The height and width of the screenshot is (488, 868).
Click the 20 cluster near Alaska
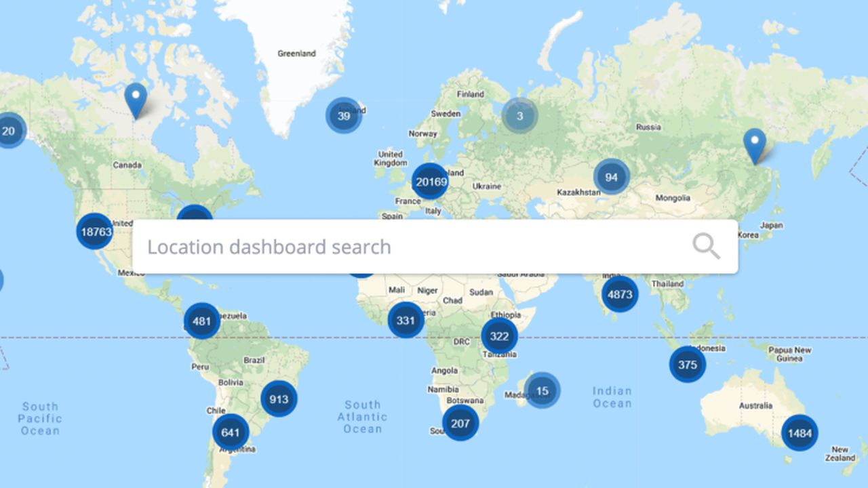(x=9, y=131)
